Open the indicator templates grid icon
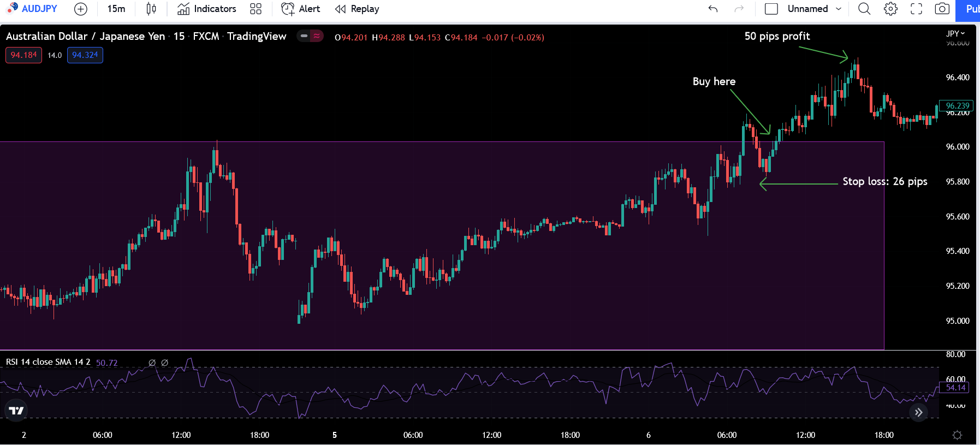 256,9
